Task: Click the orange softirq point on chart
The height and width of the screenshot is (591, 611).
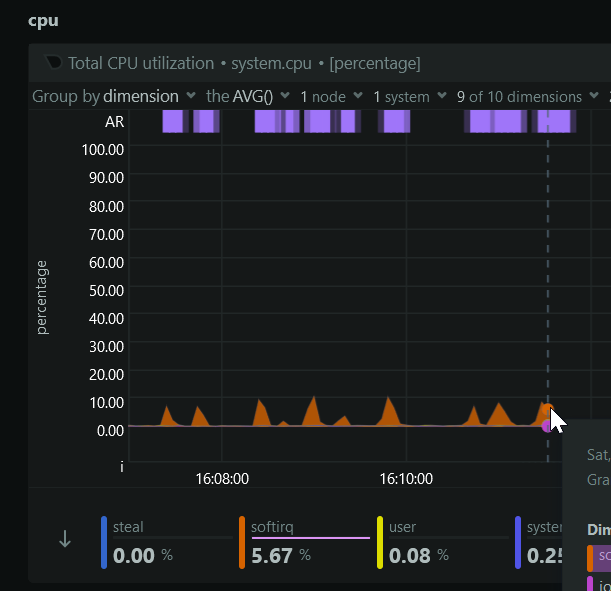Action: [547, 409]
